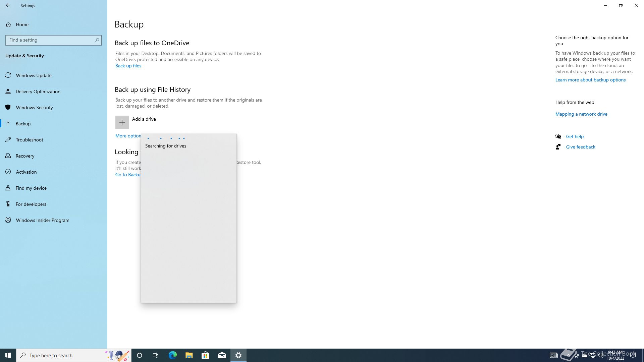644x362 pixels.
Task: Open Windows Update section
Action: (x=54, y=75)
